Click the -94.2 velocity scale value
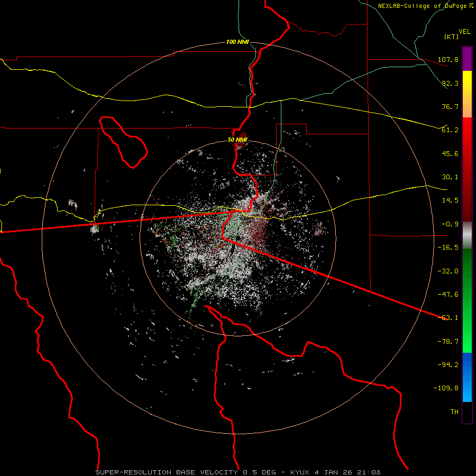 point(448,365)
